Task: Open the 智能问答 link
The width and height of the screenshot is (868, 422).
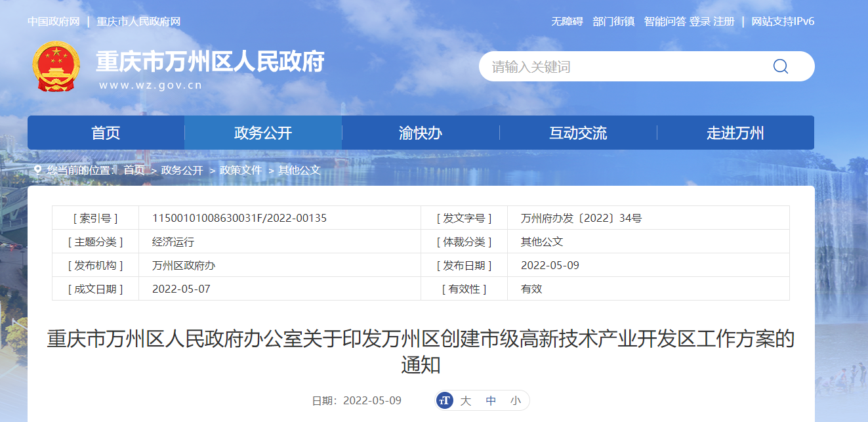Action: (665, 22)
